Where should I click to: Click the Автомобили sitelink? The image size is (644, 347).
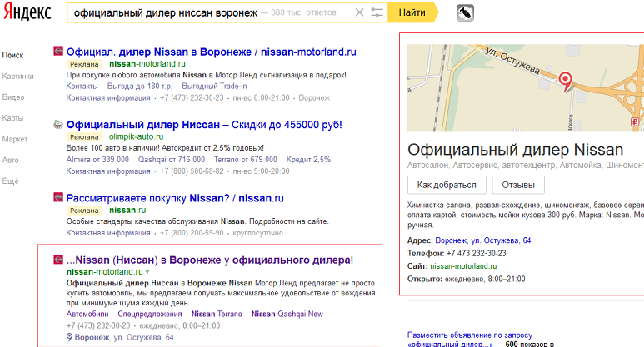point(87,314)
